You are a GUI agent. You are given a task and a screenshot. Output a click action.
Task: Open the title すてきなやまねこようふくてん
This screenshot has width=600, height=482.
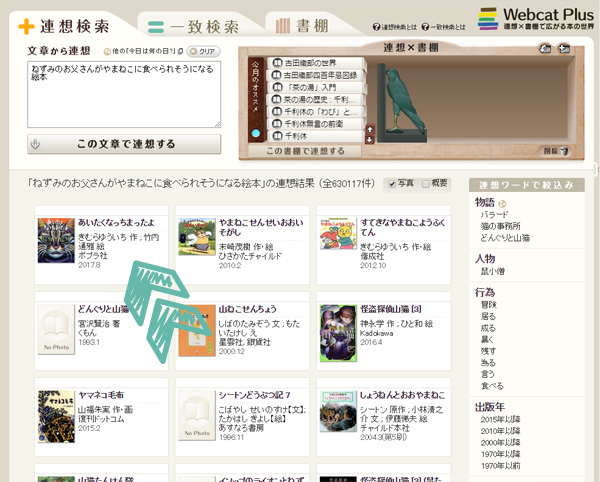[x=403, y=227]
